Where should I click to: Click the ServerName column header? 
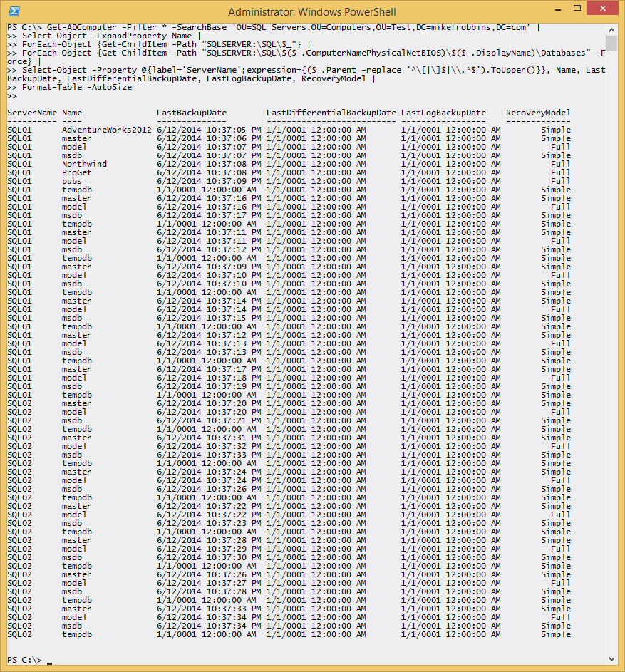(32, 113)
